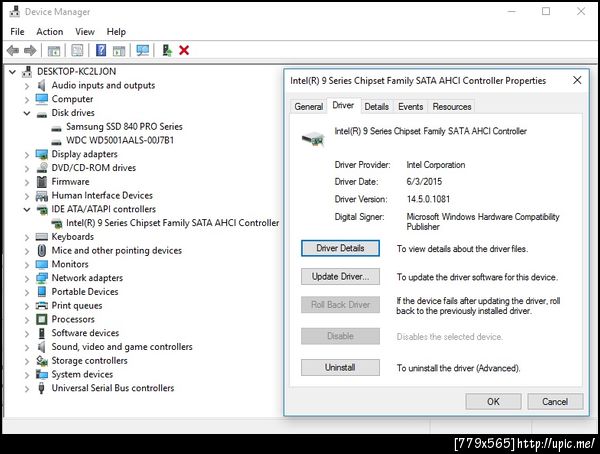Confirm with the OK button
Image resolution: width=600 pixels, height=454 pixels.
click(x=493, y=401)
